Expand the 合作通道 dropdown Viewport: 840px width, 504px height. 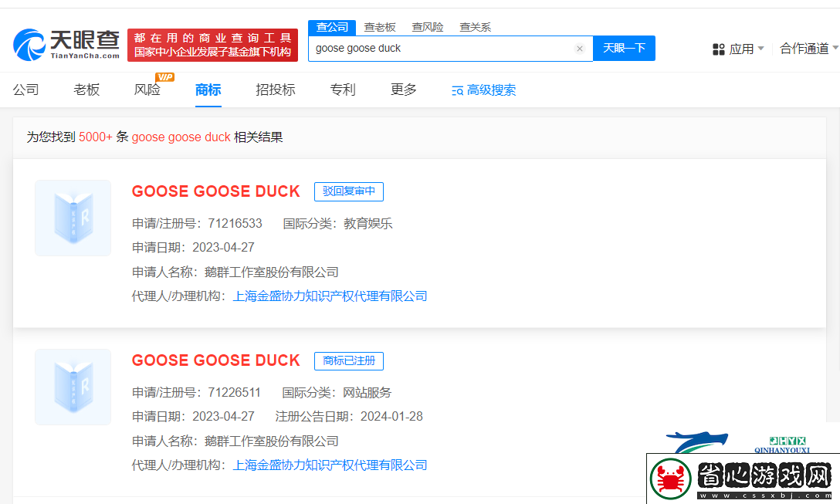[x=809, y=49]
